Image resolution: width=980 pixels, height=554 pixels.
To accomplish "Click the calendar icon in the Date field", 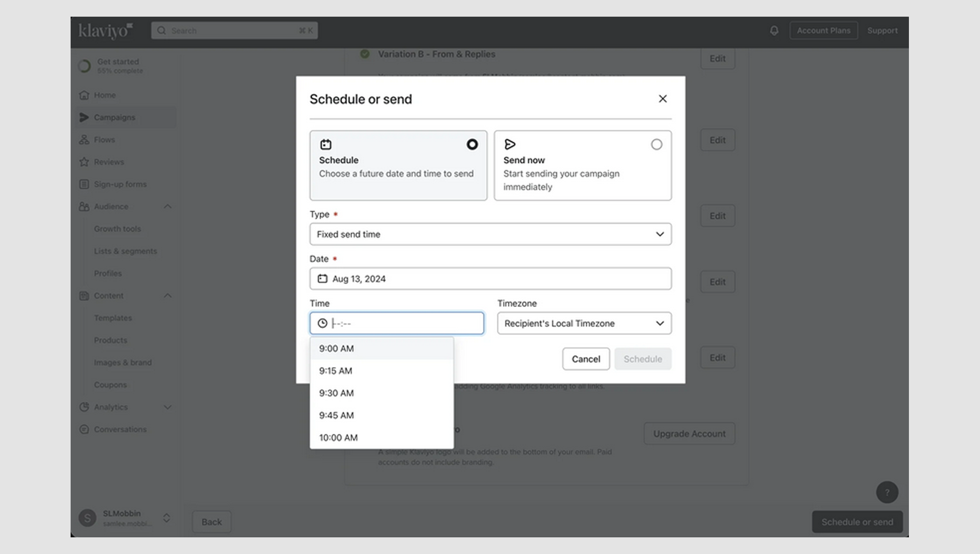I will coord(322,278).
